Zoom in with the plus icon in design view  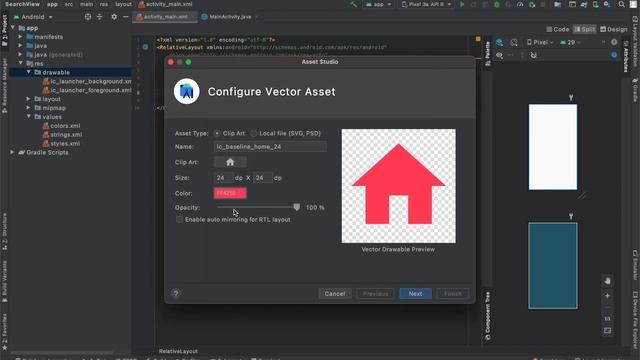(x=607, y=296)
